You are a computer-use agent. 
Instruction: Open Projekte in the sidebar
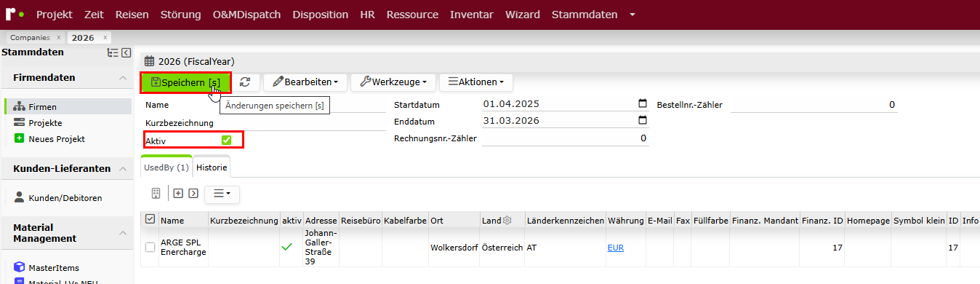(x=45, y=123)
